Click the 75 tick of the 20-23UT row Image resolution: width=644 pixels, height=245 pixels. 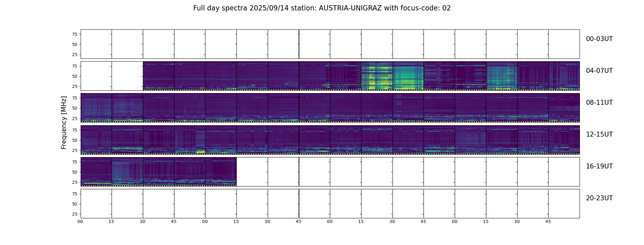point(75,194)
